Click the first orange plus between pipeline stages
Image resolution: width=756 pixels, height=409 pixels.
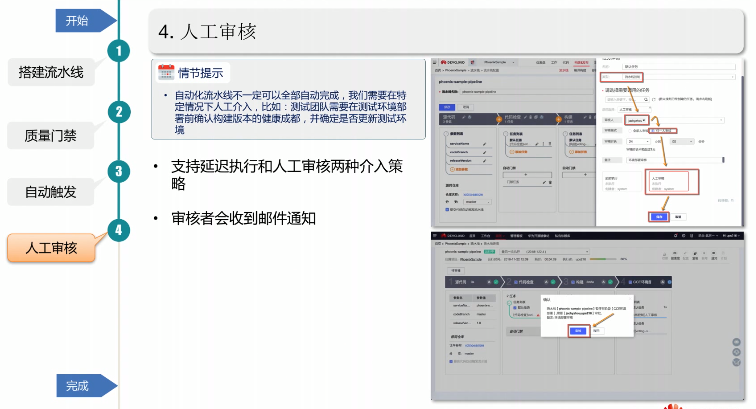499,119
